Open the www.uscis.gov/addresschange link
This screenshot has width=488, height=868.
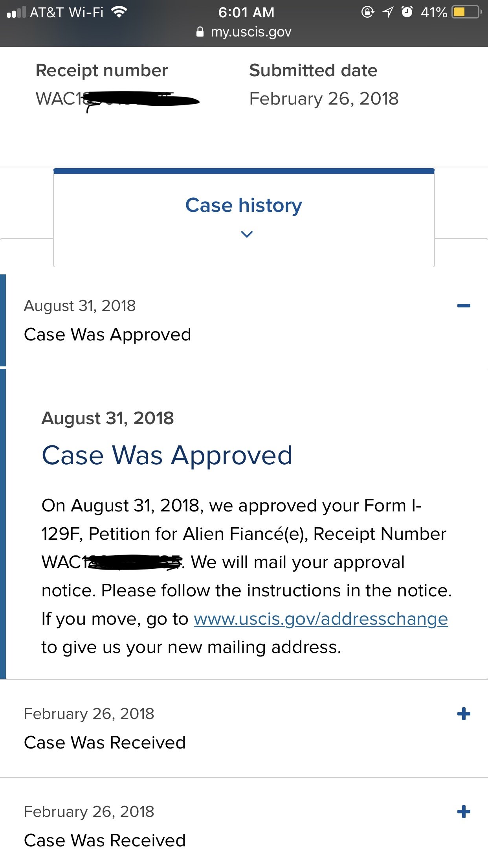321,619
